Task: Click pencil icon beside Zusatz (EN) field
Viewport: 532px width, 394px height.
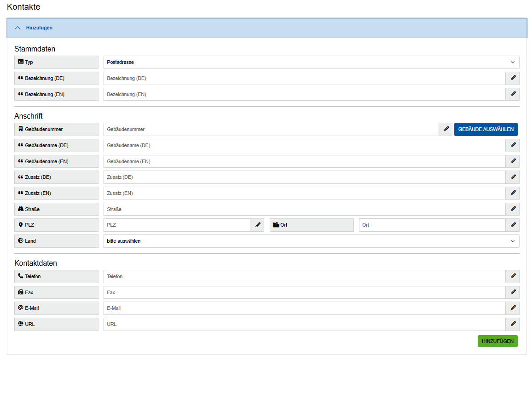Action: click(x=513, y=193)
